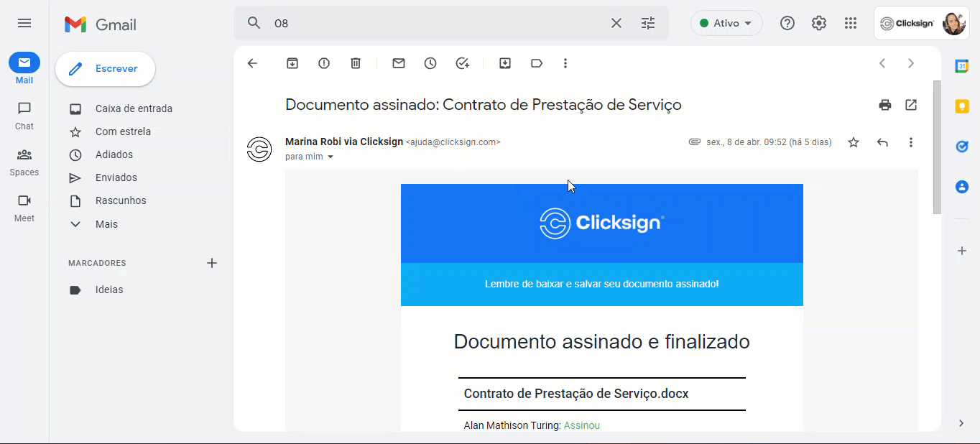This screenshot has width=980, height=444.
Task: Open the help question mark icon
Action: (787, 23)
